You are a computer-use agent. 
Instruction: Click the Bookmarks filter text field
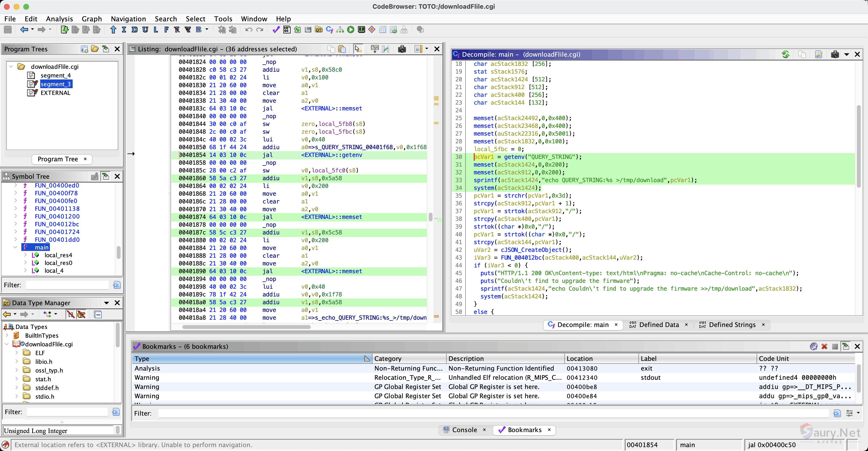click(x=493, y=413)
